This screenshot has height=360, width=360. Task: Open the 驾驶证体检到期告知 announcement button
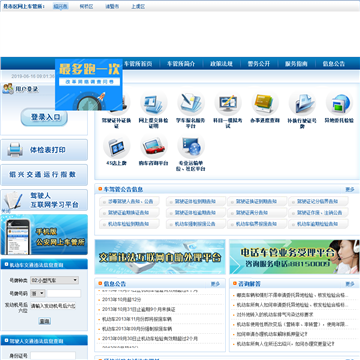[196, 201]
